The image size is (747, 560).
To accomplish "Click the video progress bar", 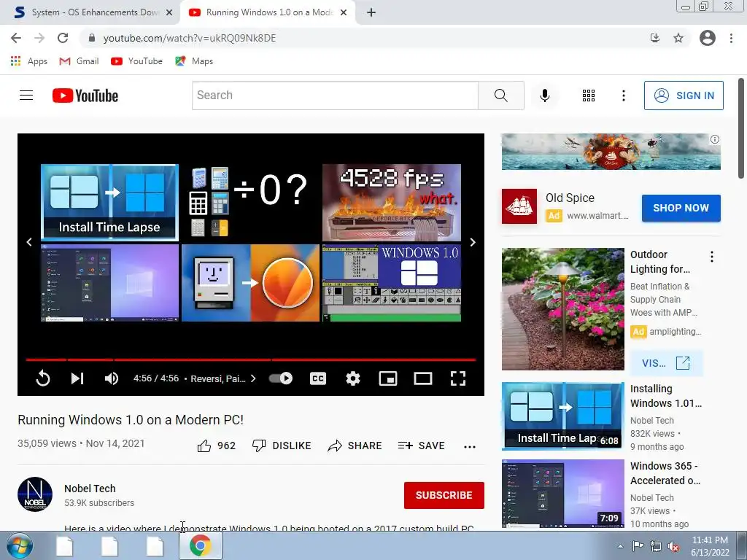I will point(251,359).
